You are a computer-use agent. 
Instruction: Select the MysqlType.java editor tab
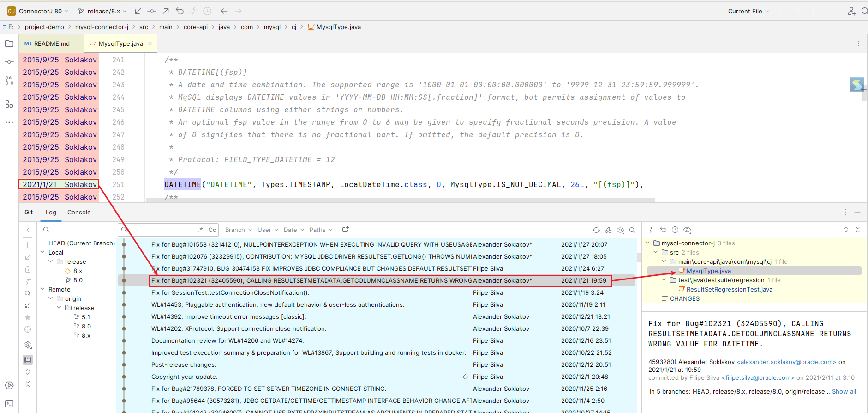pos(120,43)
